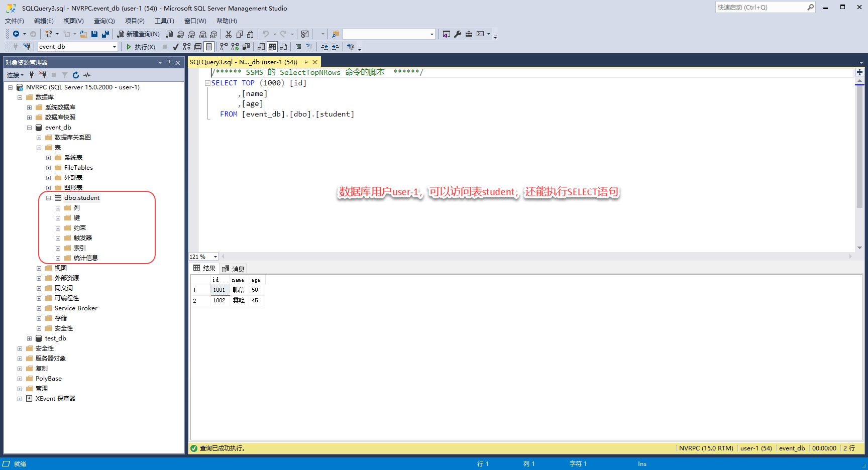
Task: Open the toolbox icon
Action: pos(469,34)
